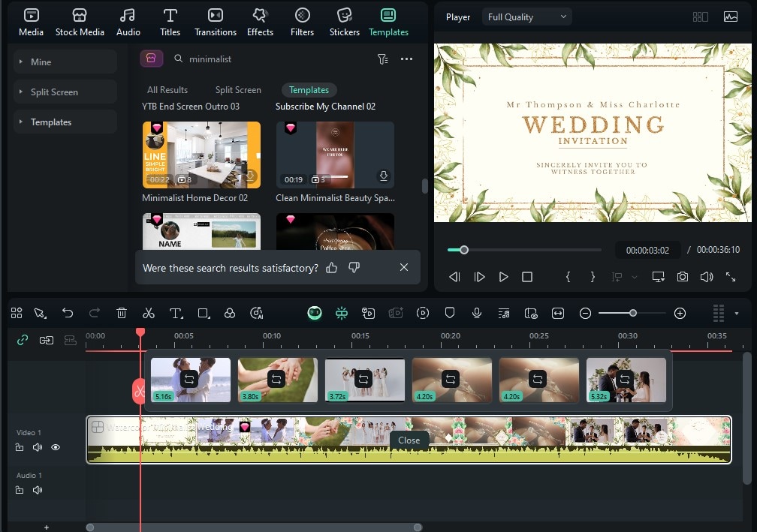Mute the Audio 1 track
The width and height of the screenshot is (757, 532).
(38, 490)
